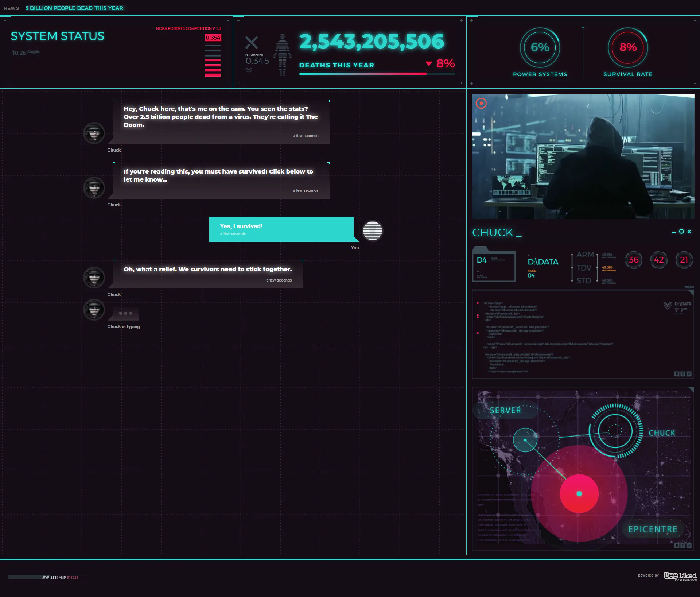Click the red triangle beside 8% deaths
Image resolution: width=700 pixels, height=597 pixels.
(429, 64)
